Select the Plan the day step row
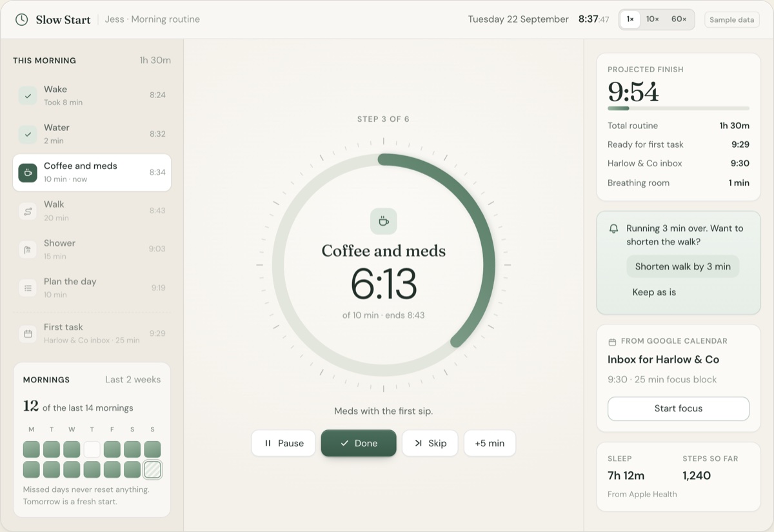Screen dimensions: 774x532 92,288
